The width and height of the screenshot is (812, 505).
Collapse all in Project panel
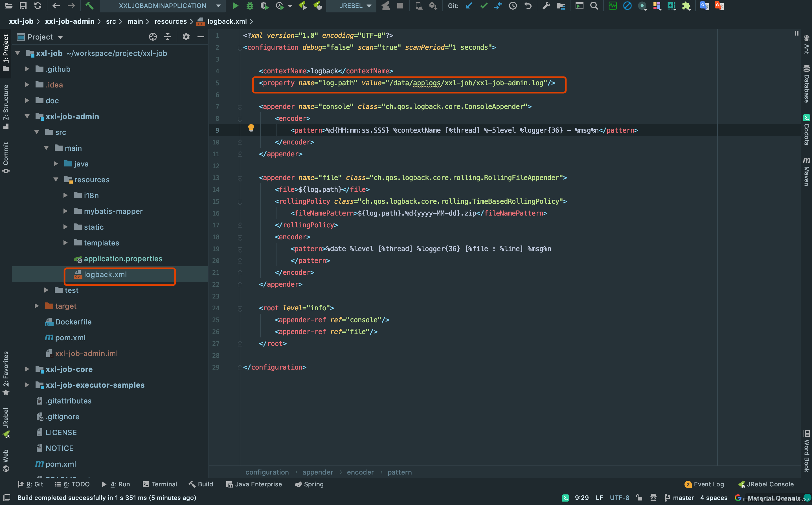168,37
